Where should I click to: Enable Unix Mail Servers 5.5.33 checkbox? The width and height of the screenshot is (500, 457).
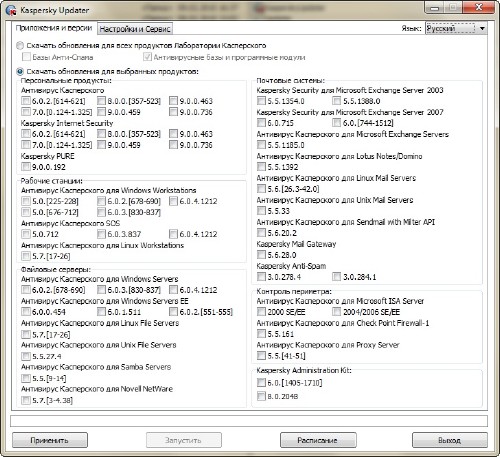pyautogui.click(x=261, y=211)
